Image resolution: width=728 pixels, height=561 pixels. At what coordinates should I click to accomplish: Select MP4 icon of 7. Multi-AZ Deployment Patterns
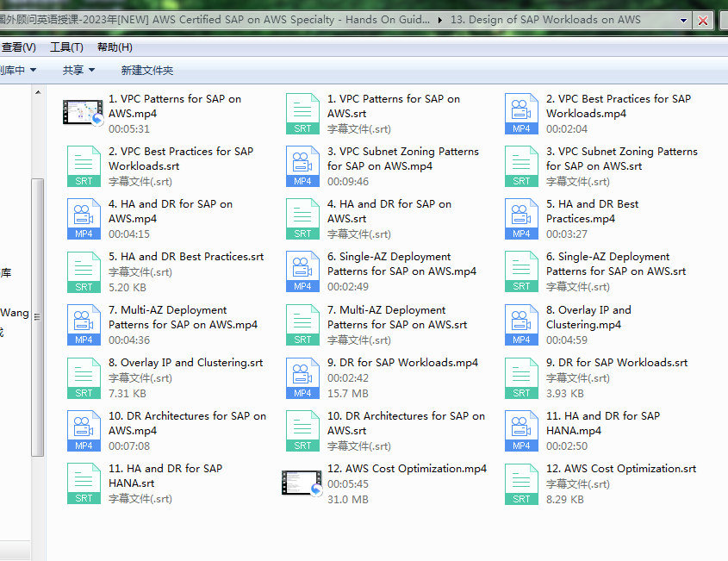(84, 325)
